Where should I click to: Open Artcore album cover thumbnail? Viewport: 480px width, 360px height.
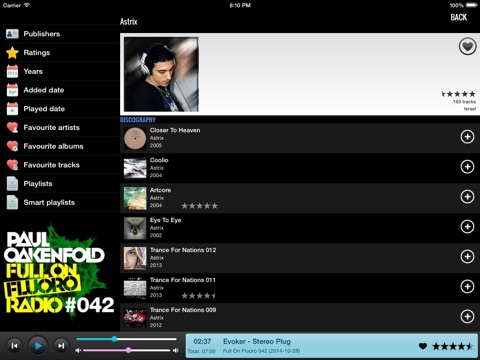(135, 198)
